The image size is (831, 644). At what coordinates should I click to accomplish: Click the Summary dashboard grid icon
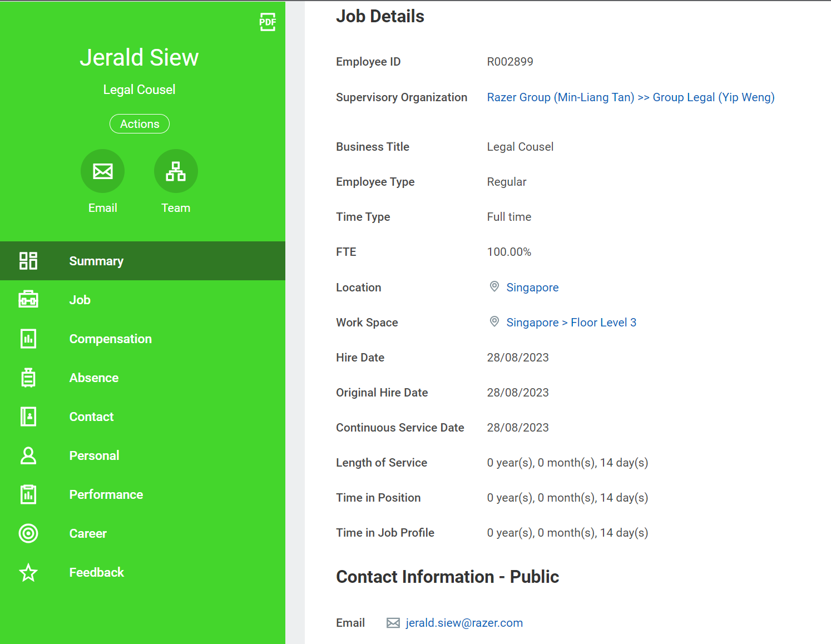28,261
